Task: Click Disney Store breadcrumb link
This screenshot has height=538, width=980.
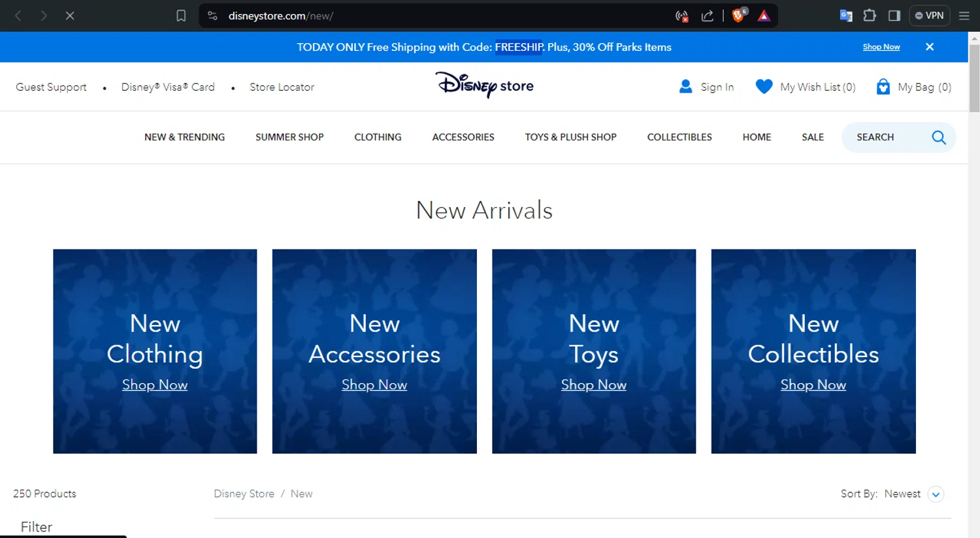Action: click(244, 494)
